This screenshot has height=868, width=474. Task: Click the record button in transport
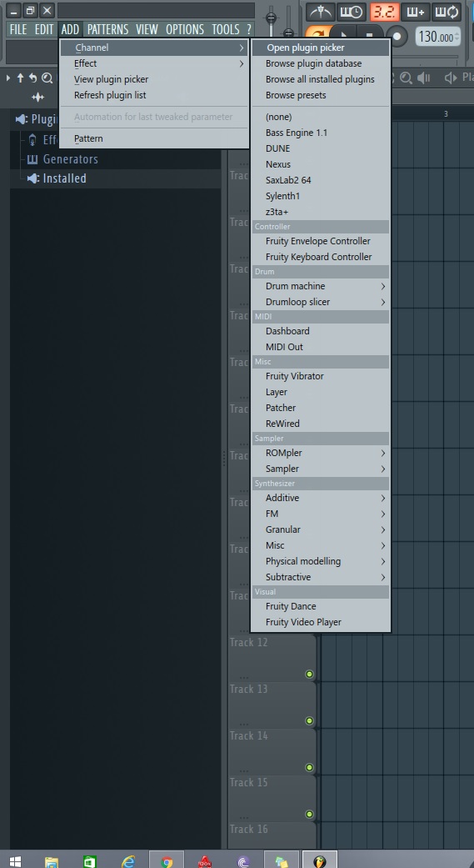click(x=397, y=37)
